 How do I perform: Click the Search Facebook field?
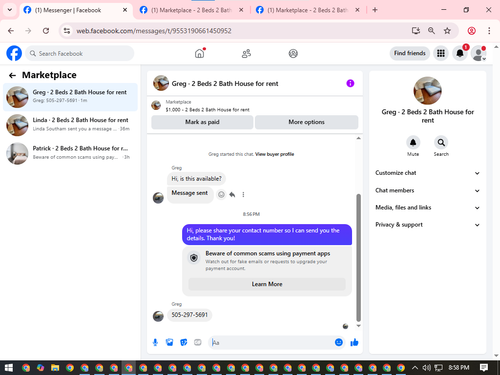point(80,53)
